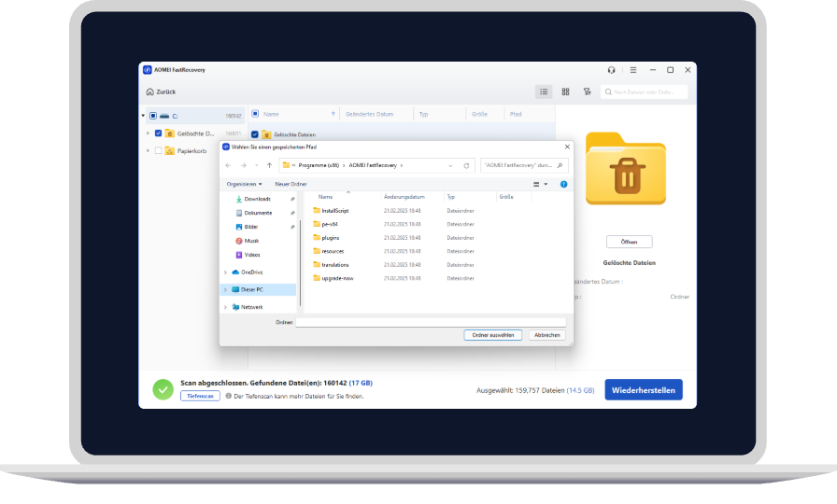Expand the Netzwerk tree node
The width and height of the screenshot is (837, 504).
[x=225, y=307]
